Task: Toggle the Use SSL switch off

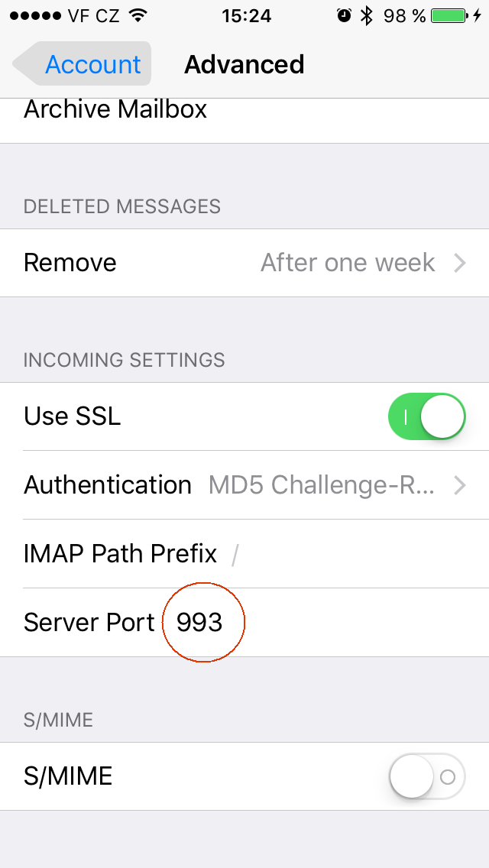Action: click(427, 416)
